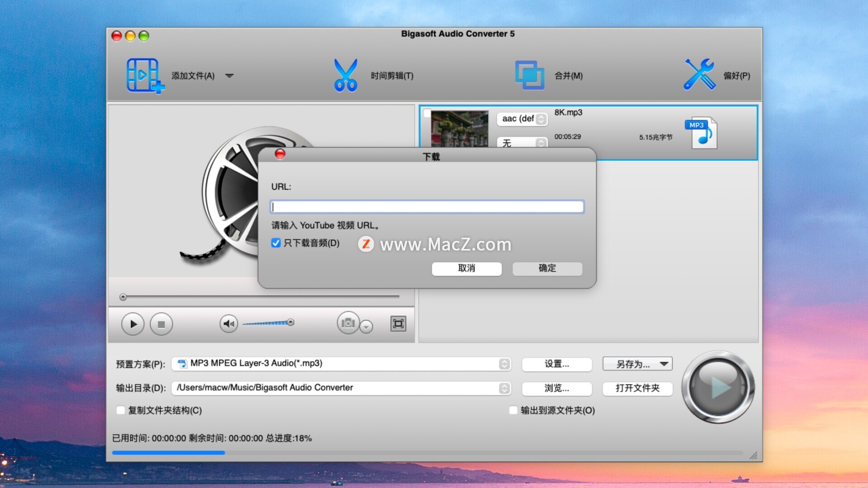Click the 打开文件夹 button

[637, 389]
